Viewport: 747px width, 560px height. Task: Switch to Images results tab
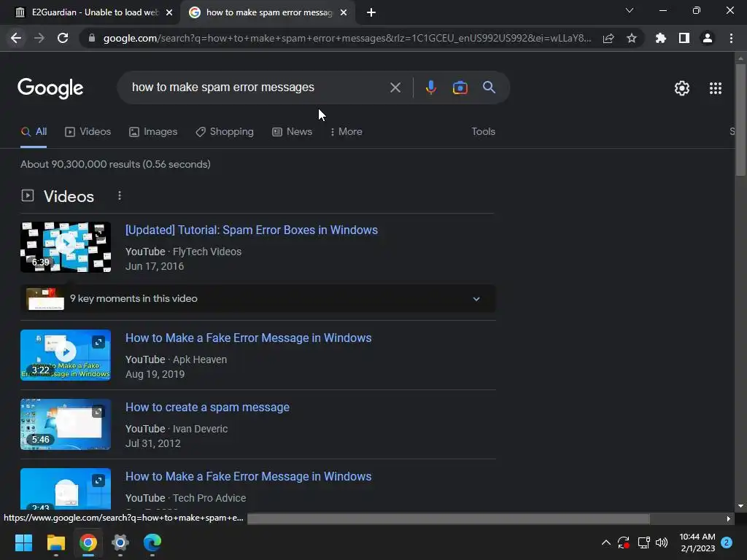(x=153, y=132)
